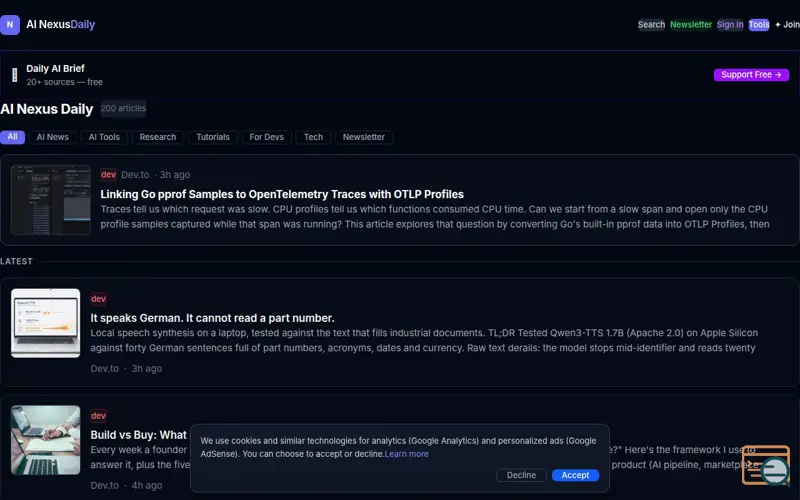Click the 200 articles badge
This screenshot has height=500, width=800.
(123, 108)
